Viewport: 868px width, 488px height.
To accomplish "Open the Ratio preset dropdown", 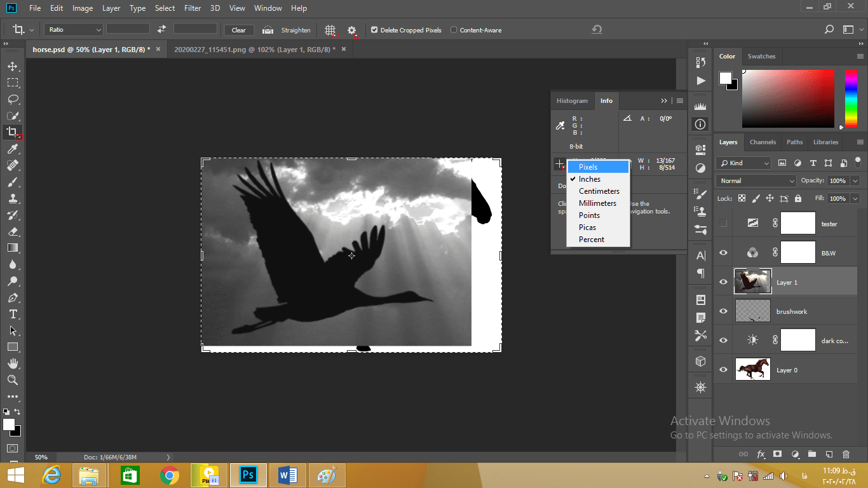I will [74, 29].
